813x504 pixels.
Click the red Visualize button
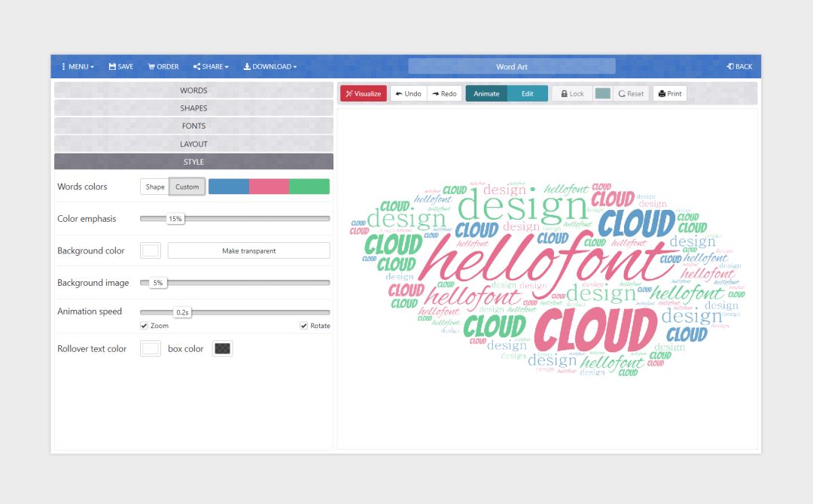(x=363, y=94)
